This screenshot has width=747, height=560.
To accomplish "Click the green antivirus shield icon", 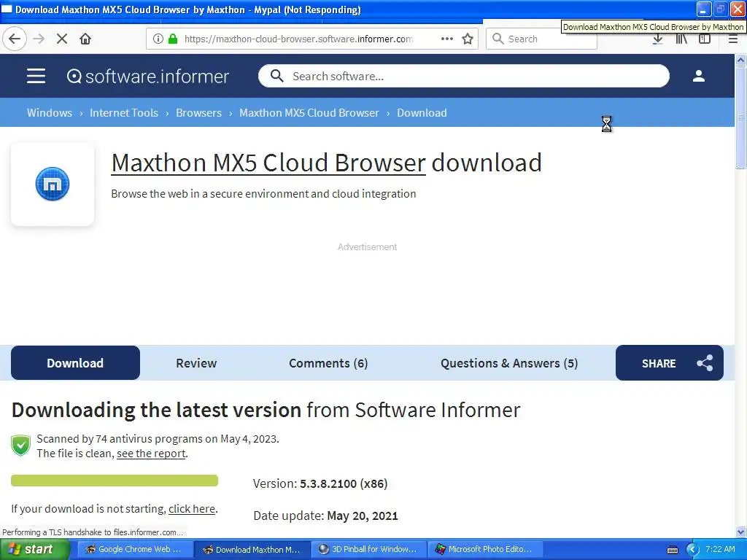I will pyautogui.click(x=20, y=446).
